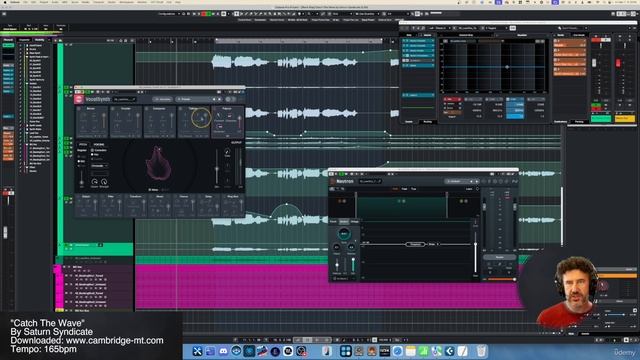Open Numbers from the Dock
640x360 pixels.
423,351
